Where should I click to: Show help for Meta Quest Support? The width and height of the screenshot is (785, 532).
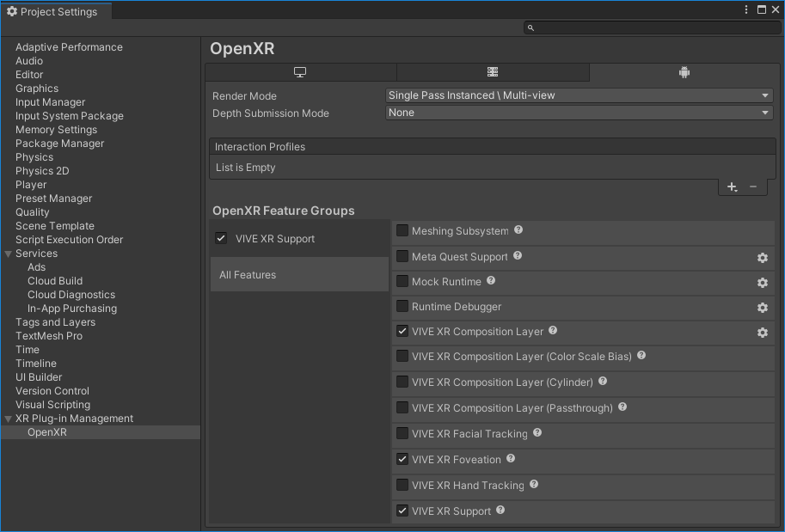[x=518, y=256]
